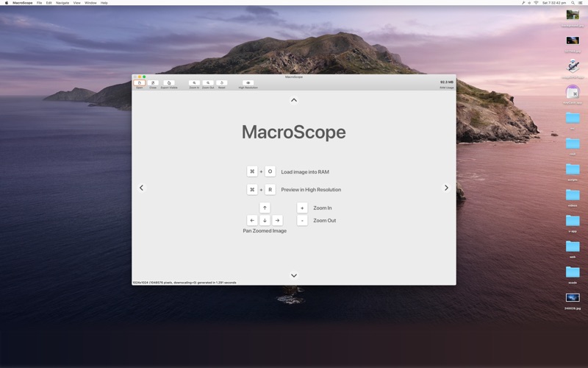588x368 pixels.
Task: Click the RAM Usage indicator
Action: [446, 84]
